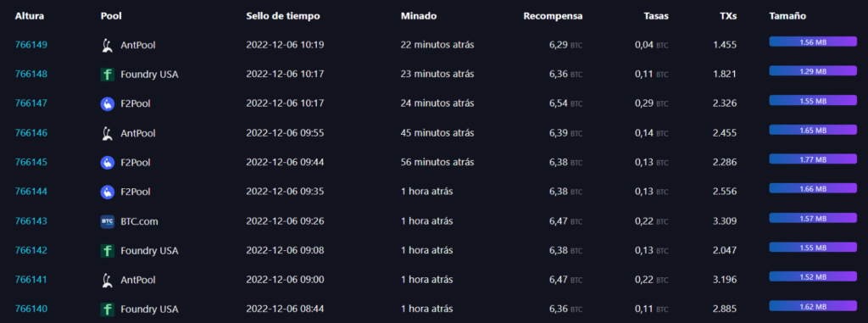Click the F2Pool icon for block 766147
Image resolution: width=868 pixels, height=323 pixels.
[108, 103]
